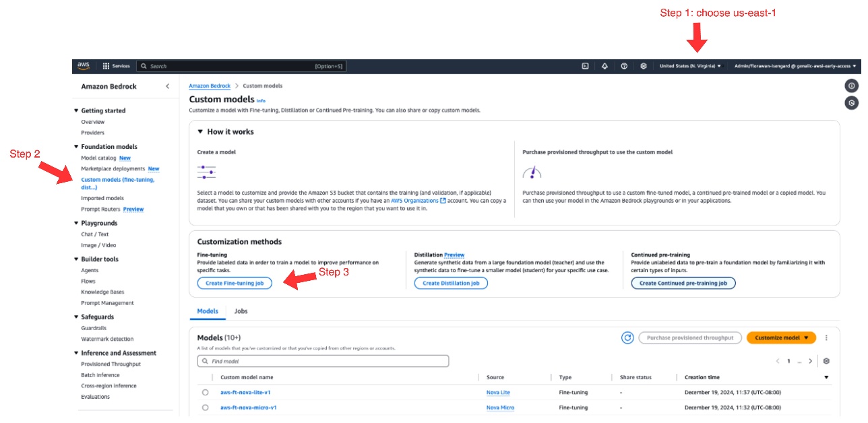Collapse the How it works section
This screenshot has height=423, width=868.
[200, 132]
